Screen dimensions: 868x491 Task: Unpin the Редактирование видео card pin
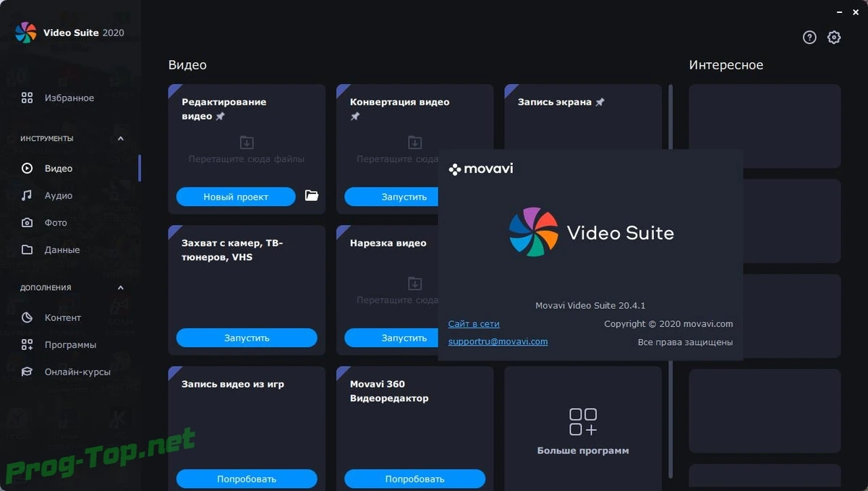point(221,116)
